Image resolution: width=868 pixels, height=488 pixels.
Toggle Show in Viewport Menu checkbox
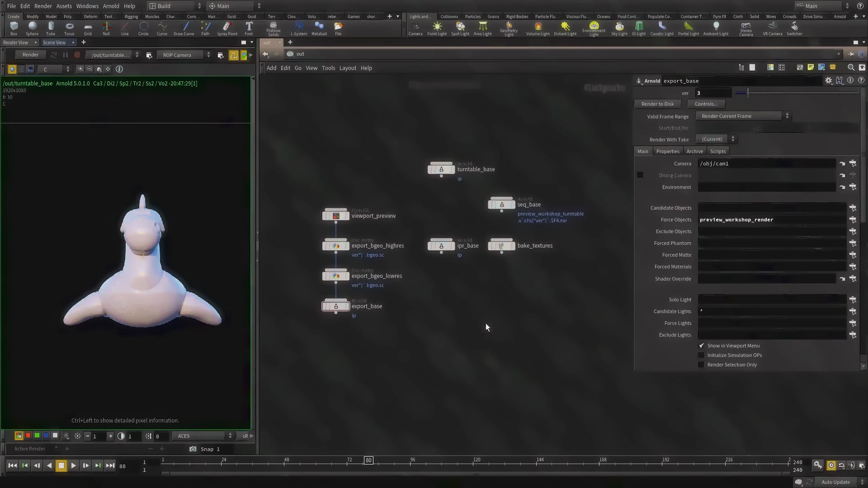click(x=702, y=346)
